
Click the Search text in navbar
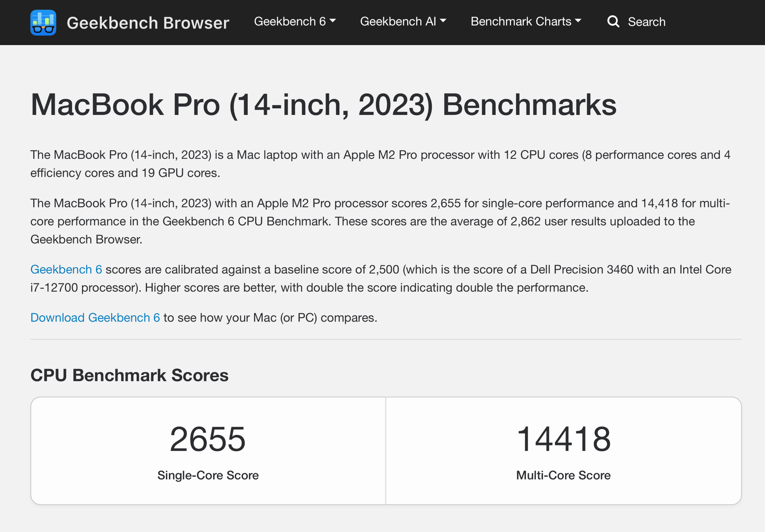646,22
